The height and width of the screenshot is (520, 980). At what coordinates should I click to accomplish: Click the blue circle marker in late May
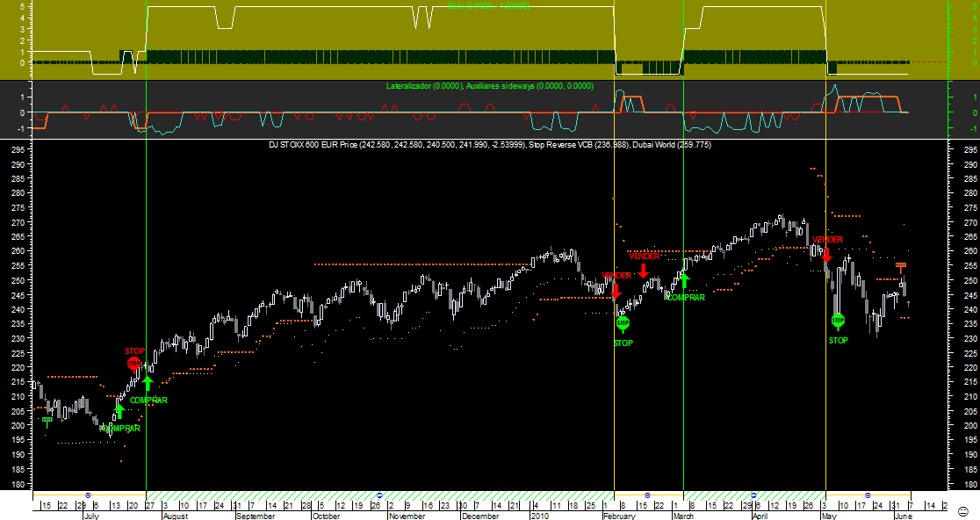coord(868,495)
